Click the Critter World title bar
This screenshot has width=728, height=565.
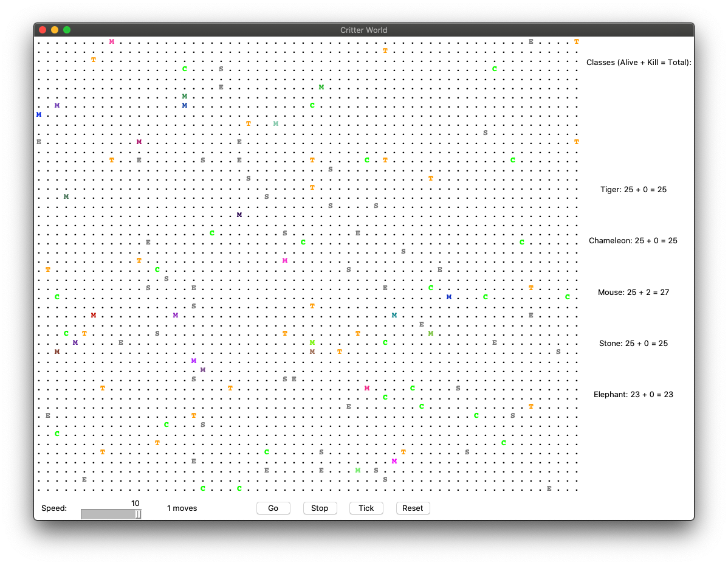click(363, 30)
